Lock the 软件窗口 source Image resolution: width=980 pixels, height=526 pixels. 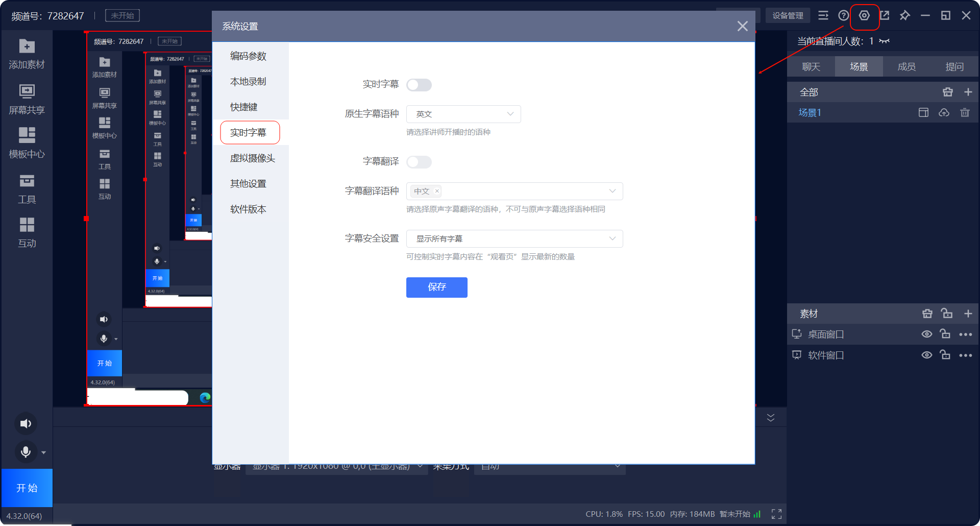945,355
